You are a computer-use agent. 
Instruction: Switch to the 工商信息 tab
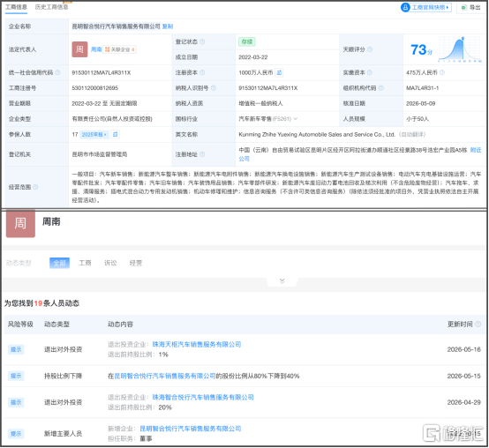(x=16, y=7)
